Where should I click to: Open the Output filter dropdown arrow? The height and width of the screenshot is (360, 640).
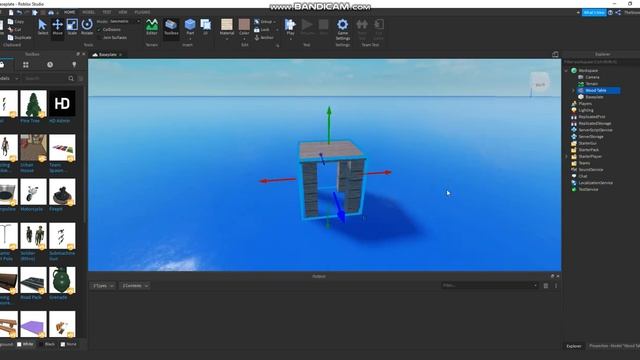point(535,286)
